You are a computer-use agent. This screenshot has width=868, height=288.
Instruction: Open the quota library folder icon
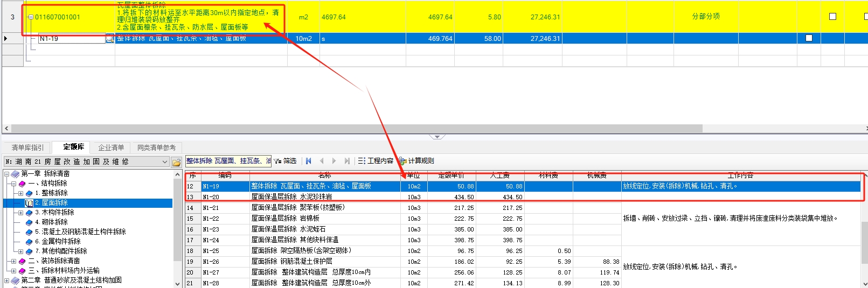[176, 161]
